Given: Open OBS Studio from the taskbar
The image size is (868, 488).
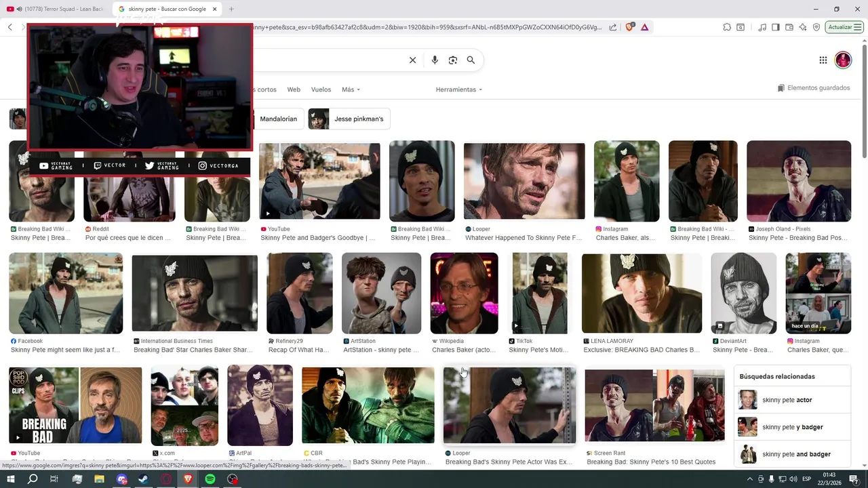Looking at the screenshot, I should (x=233, y=479).
